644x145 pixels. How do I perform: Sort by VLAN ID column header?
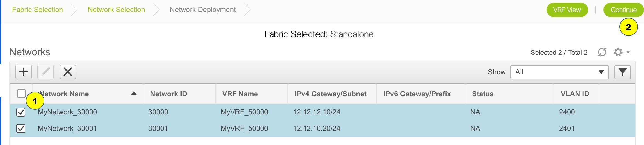coord(575,94)
